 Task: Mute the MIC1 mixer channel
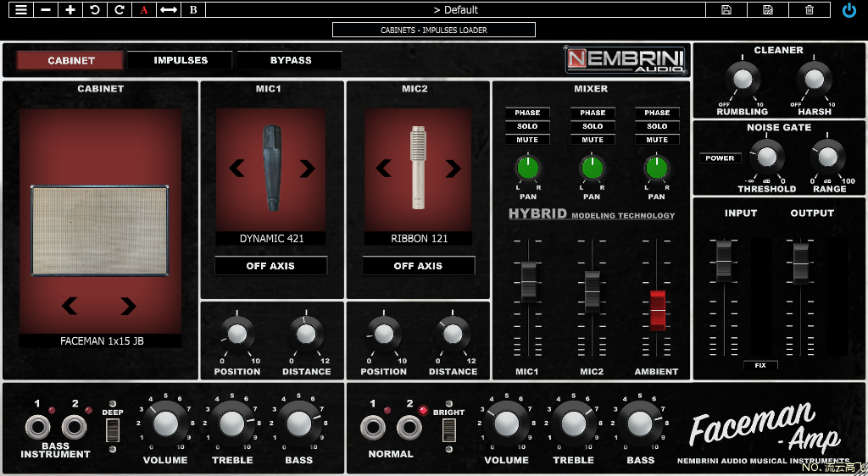(527, 140)
